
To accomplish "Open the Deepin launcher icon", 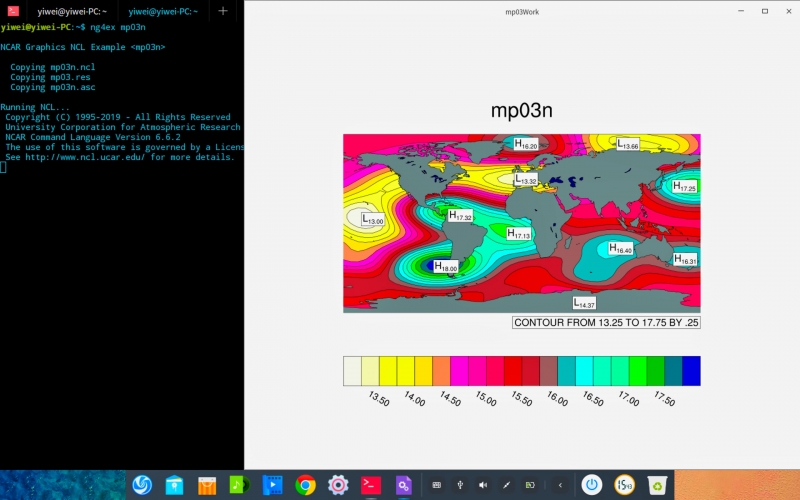I will tap(142, 485).
